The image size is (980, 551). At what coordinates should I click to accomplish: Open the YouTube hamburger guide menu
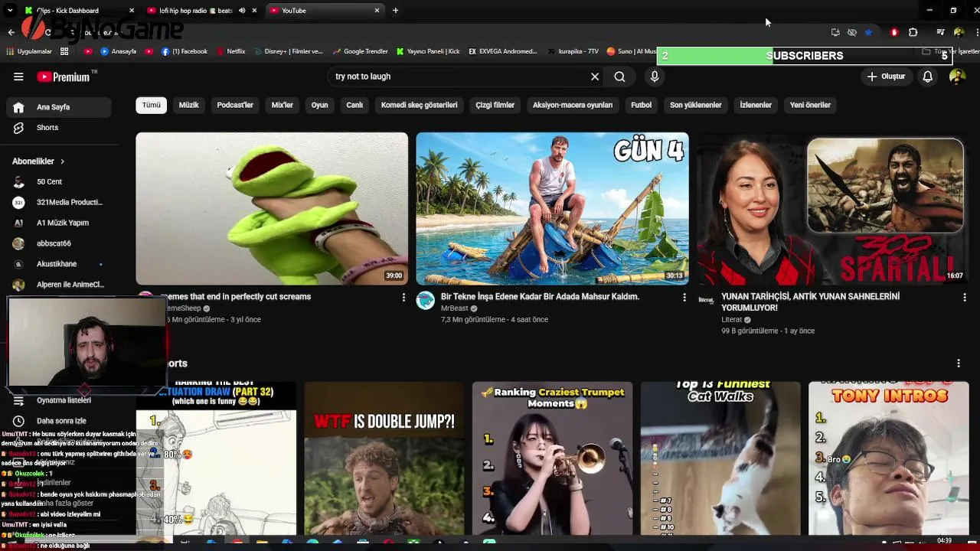(18, 77)
